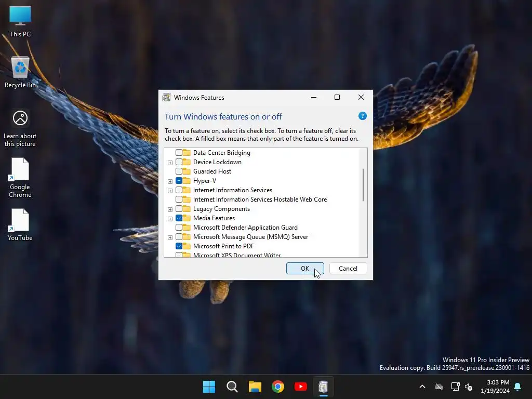Click the features list vertical scrollbar thumb
The height and width of the screenshot is (399, 532).
(x=363, y=185)
